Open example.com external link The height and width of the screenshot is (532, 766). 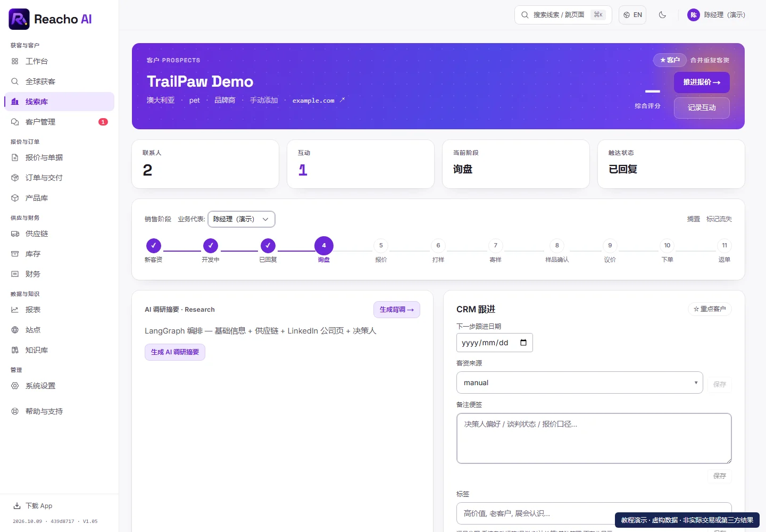(x=318, y=100)
